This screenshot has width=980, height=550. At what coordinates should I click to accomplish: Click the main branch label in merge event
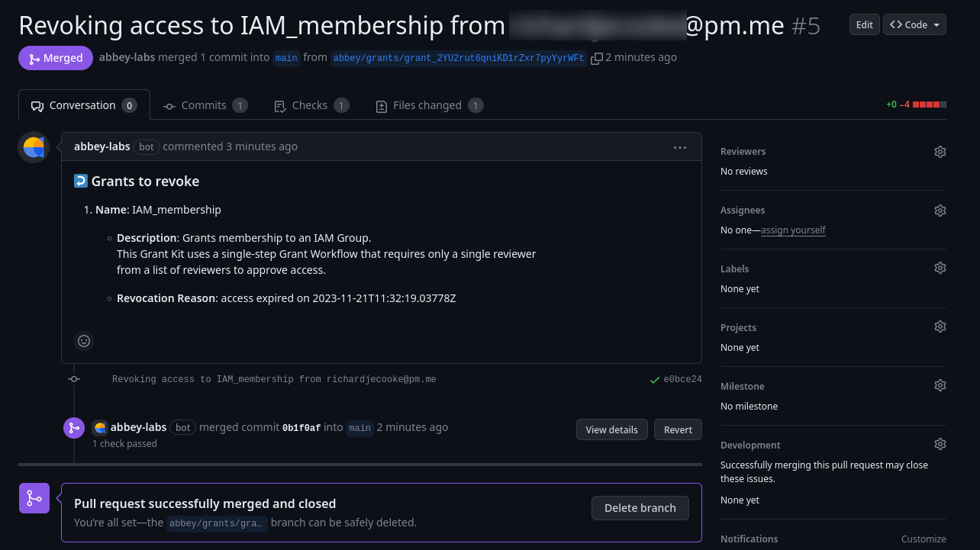point(359,428)
